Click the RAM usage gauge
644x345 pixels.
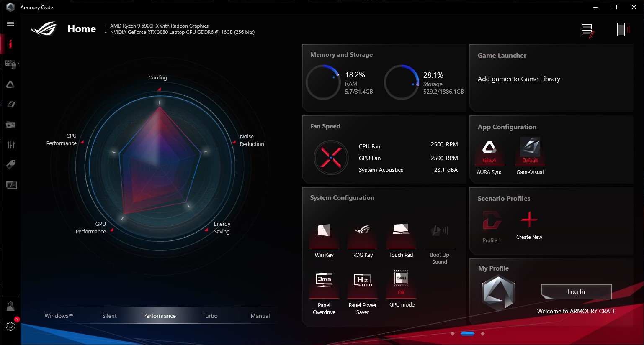pos(323,82)
